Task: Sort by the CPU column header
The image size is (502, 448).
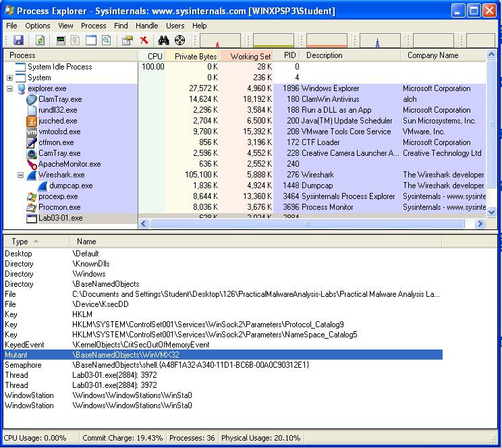Action: 152,57
